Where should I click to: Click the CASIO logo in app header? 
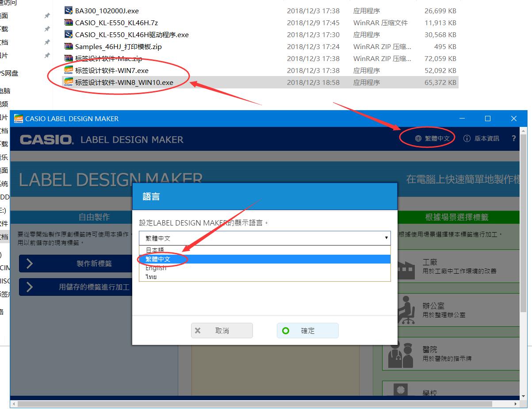click(x=46, y=140)
